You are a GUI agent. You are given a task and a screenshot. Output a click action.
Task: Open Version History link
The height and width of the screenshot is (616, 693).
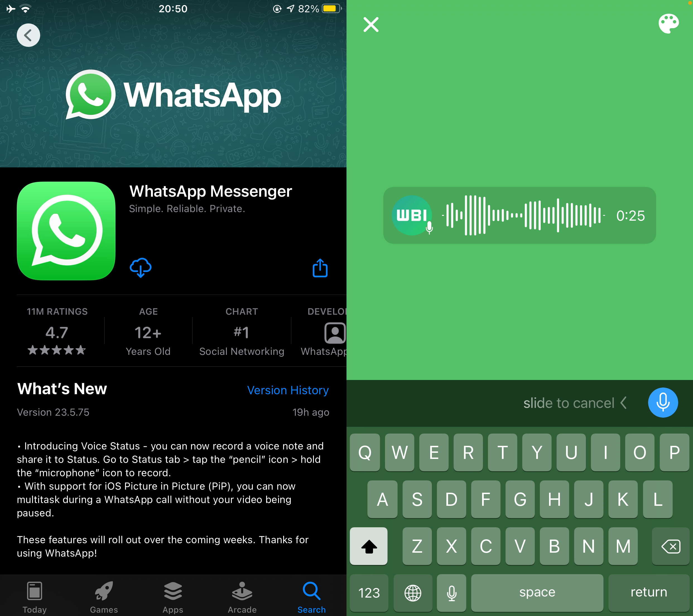click(x=288, y=390)
